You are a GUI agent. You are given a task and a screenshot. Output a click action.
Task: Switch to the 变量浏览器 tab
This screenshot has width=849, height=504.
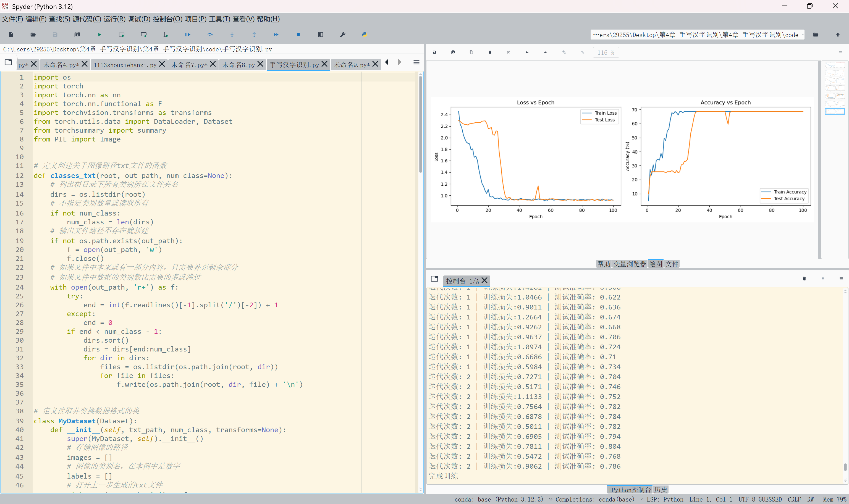(x=629, y=264)
